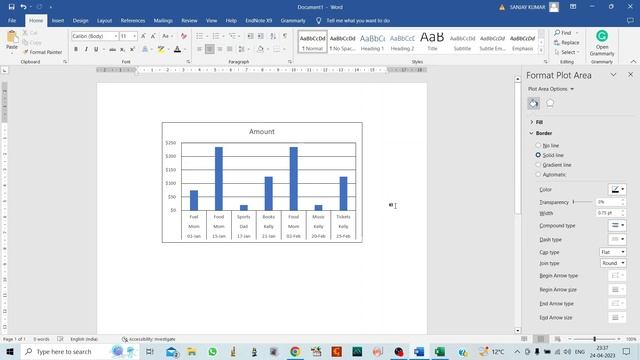Click the chart title Amount

tap(262, 131)
